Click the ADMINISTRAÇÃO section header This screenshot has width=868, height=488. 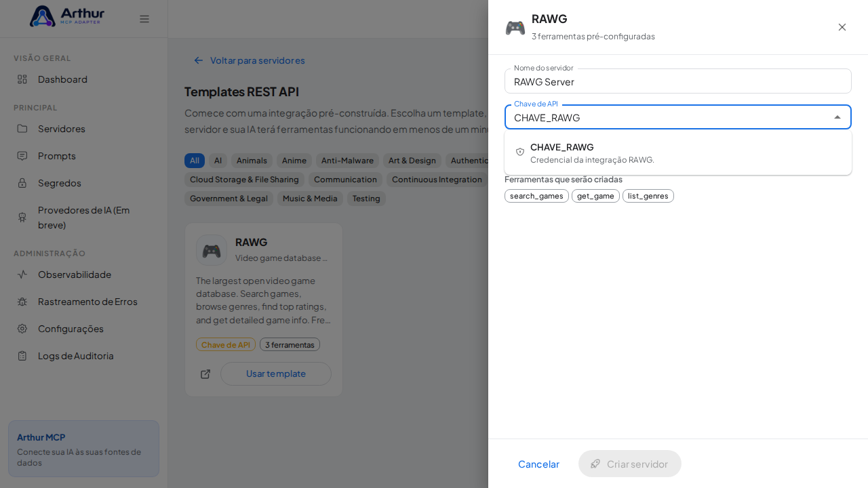(x=50, y=253)
